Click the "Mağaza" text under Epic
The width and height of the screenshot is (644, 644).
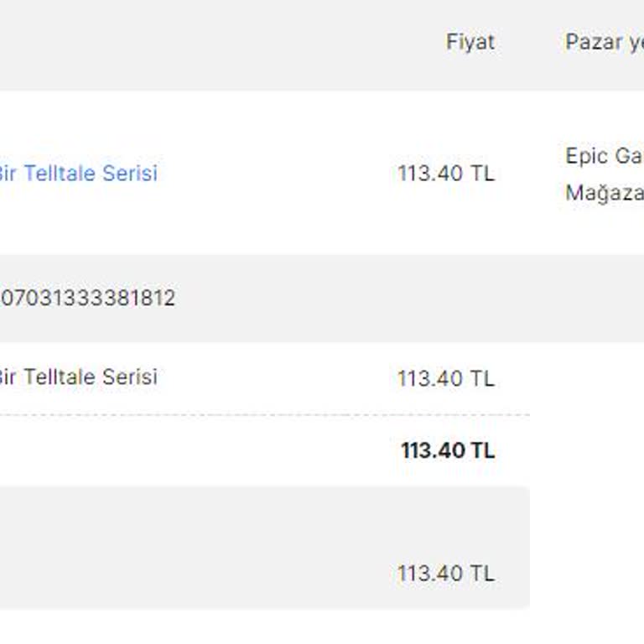604,193
